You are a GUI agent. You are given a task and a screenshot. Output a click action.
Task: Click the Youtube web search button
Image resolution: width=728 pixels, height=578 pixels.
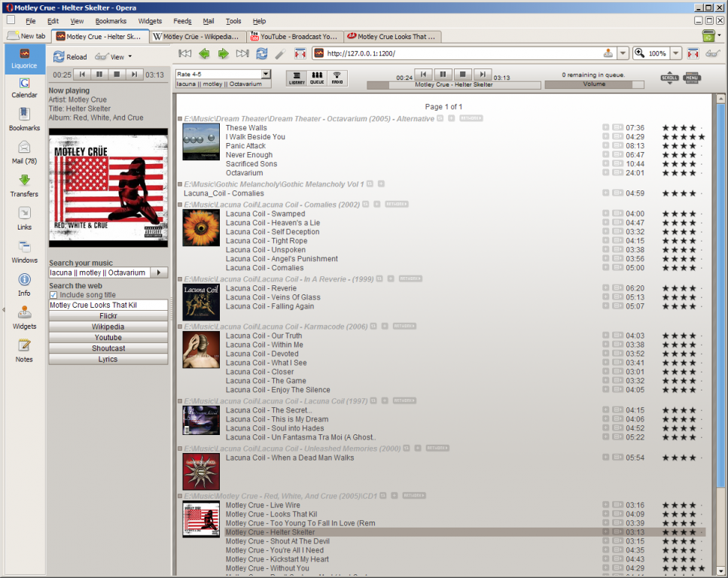tap(108, 337)
